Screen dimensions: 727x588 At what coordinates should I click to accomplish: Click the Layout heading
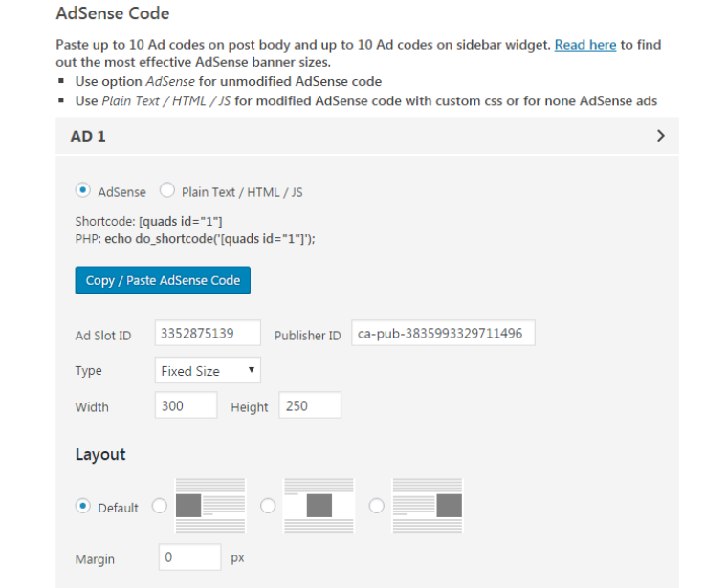click(100, 455)
